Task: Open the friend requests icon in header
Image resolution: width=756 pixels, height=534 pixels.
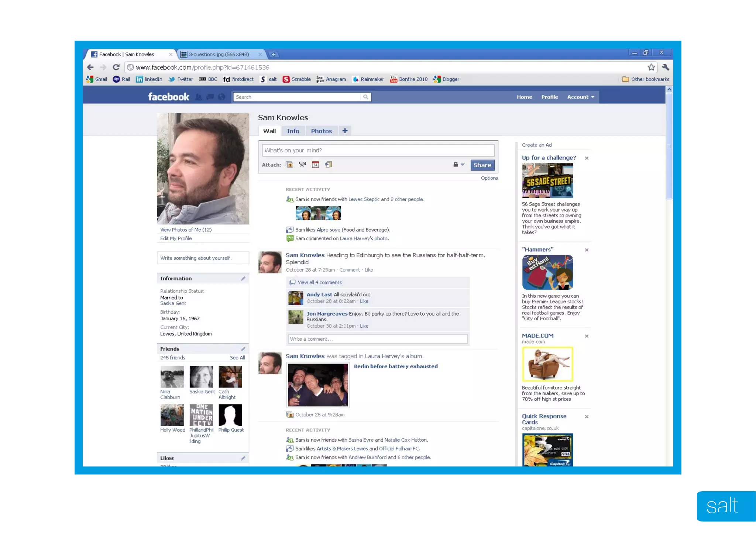Action: pyautogui.click(x=199, y=97)
